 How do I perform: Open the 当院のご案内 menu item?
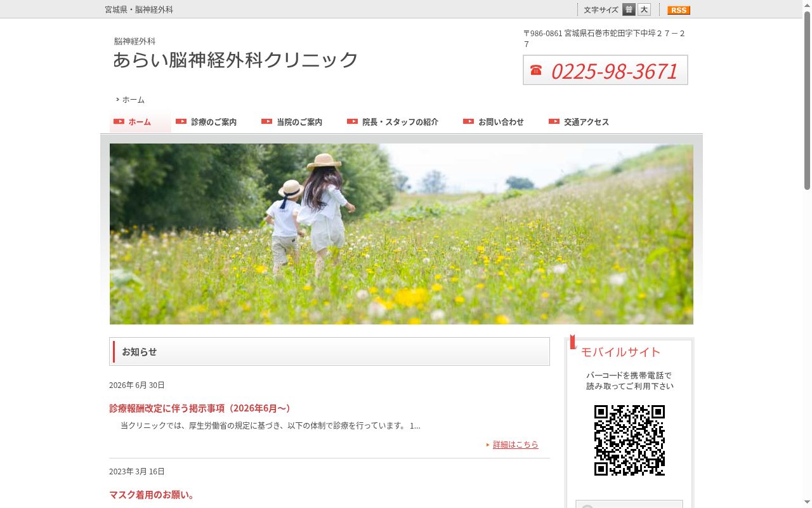299,122
